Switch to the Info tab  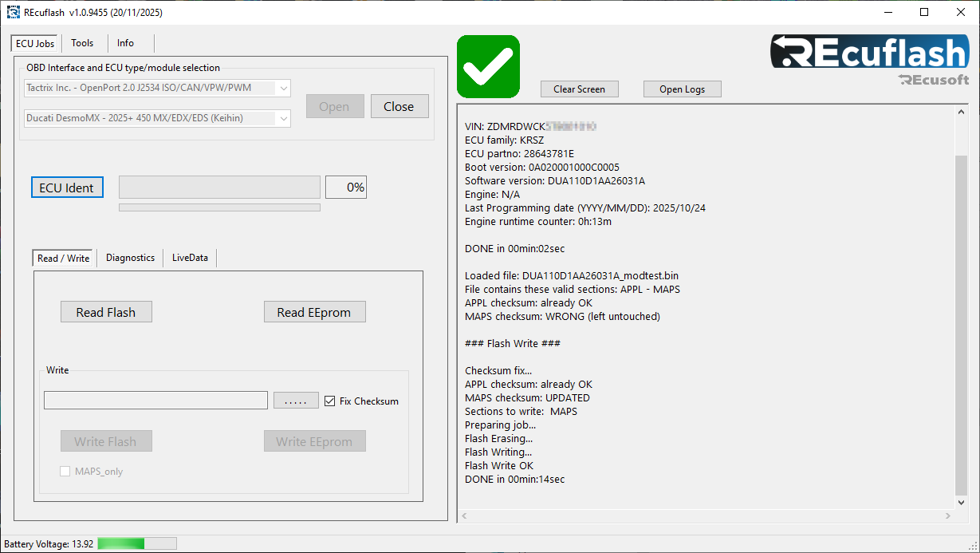pyautogui.click(x=125, y=43)
